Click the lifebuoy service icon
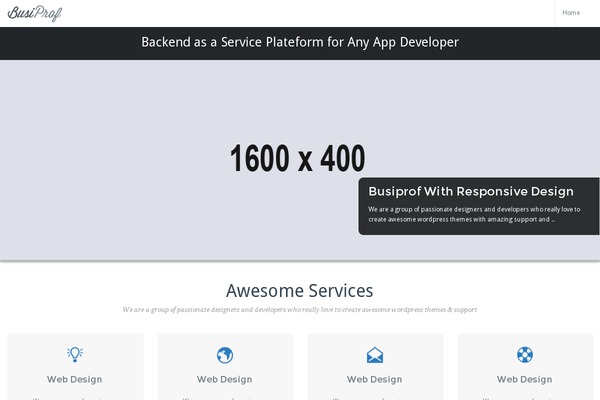The width and height of the screenshot is (600, 400). [525, 354]
